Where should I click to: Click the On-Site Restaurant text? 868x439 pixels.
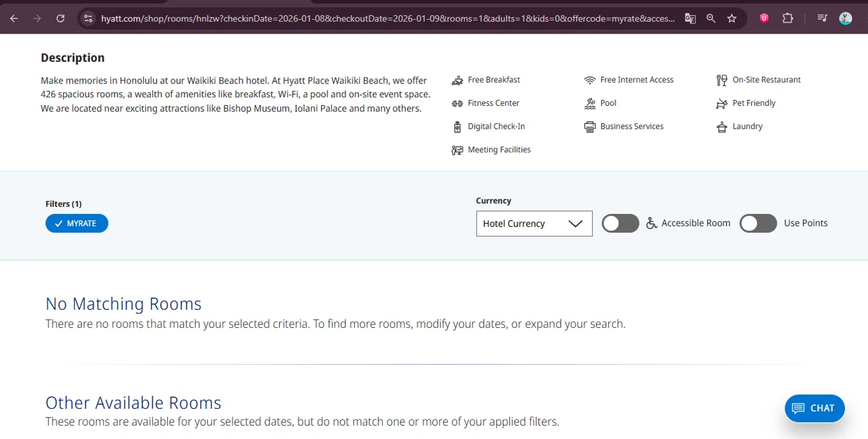[x=767, y=80]
